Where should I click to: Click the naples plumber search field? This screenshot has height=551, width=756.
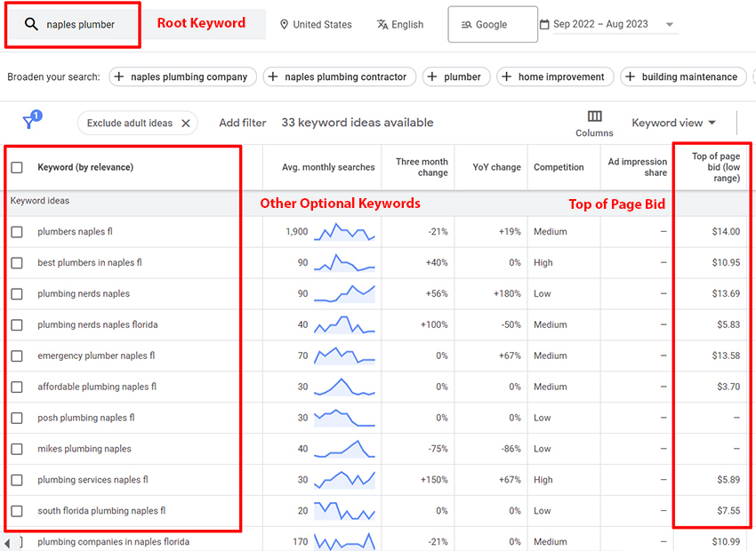[x=81, y=25]
